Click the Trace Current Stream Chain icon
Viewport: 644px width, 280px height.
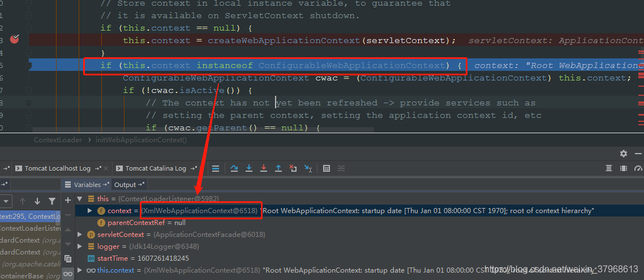[341, 168]
